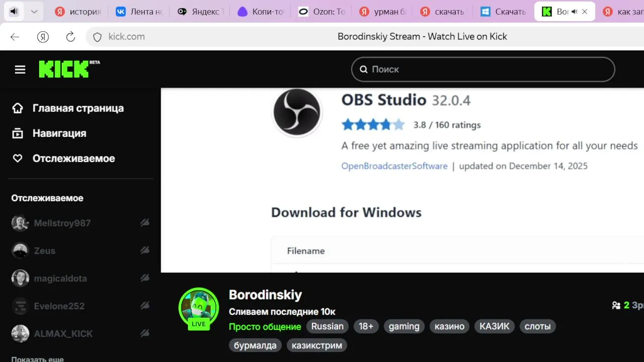This screenshot has width=644, height=362.
Task: Switch to the скачать Yandex tab
Action: coord(443,12)
